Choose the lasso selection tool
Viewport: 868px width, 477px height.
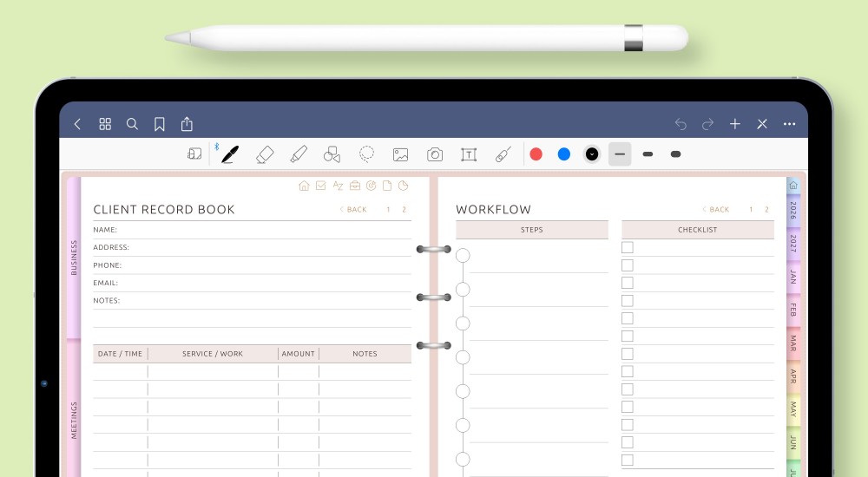[x=367, y=154]
